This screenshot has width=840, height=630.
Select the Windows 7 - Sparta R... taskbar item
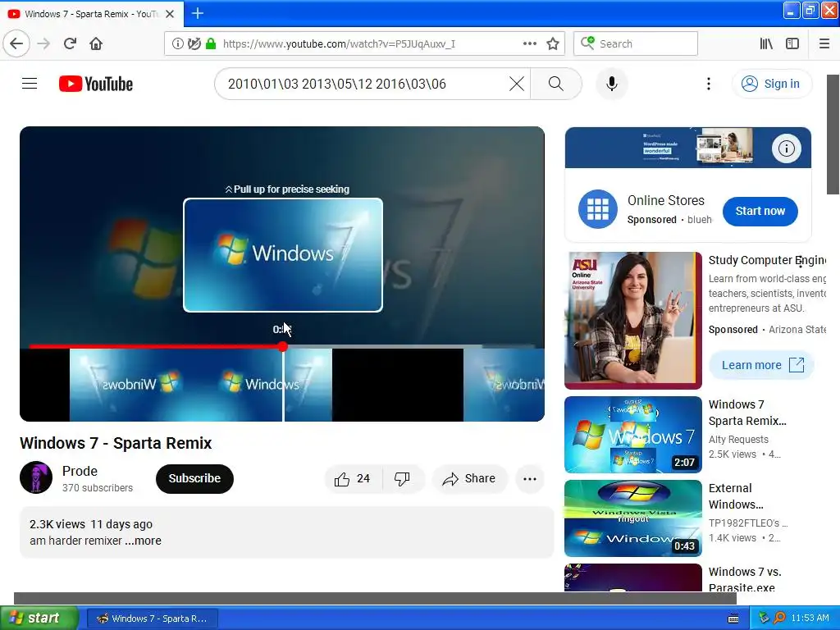click(x=152, y=619)
